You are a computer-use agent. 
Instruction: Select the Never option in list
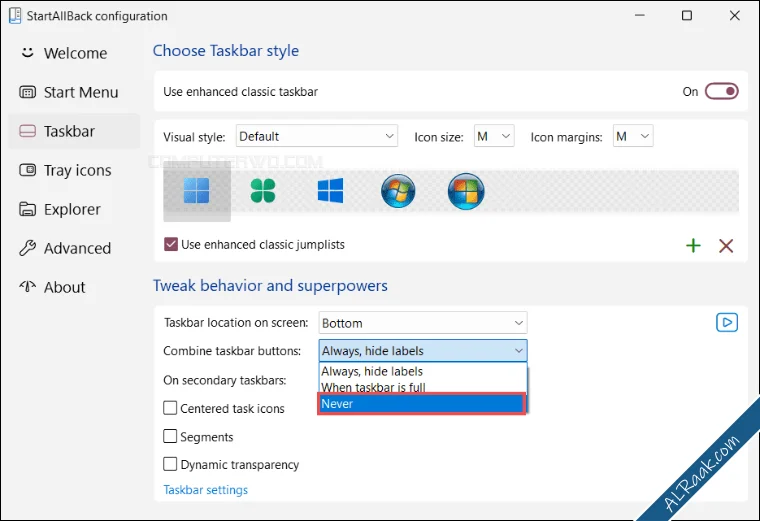422,404
